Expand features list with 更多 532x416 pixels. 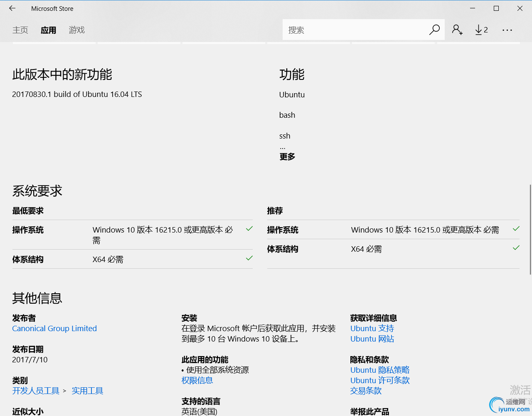(287, 156)
